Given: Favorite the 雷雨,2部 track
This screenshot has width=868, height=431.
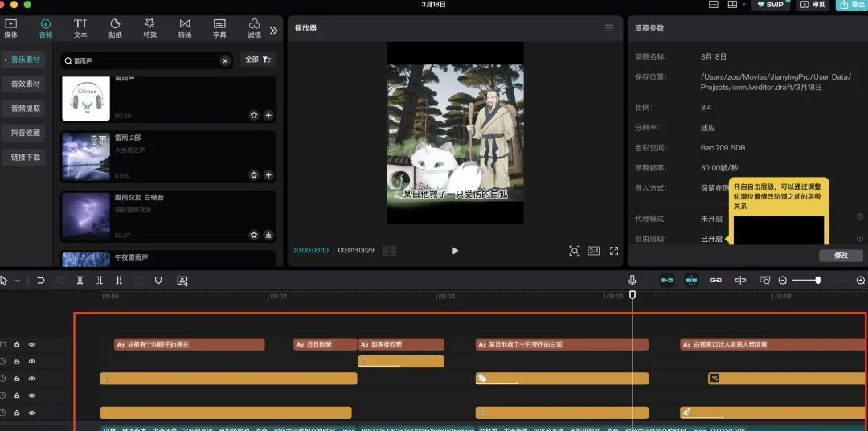Looking at the screenshot, I should (254, 175).
